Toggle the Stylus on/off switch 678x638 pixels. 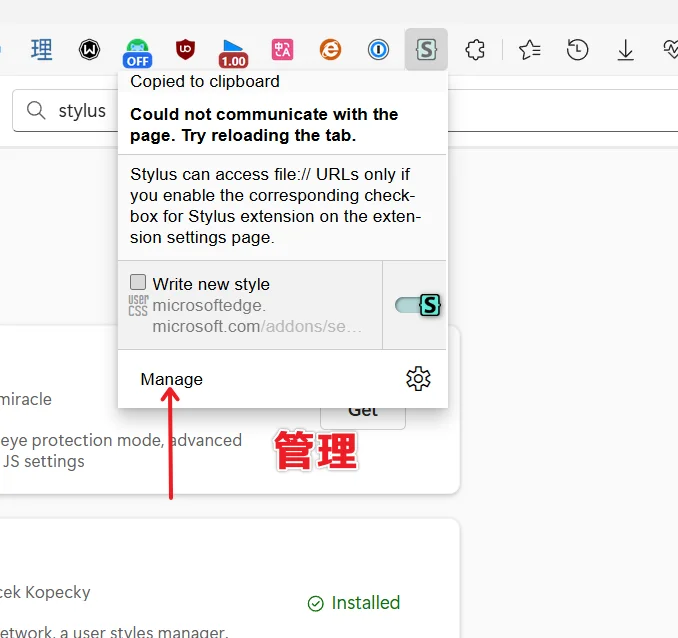[418, 305]
